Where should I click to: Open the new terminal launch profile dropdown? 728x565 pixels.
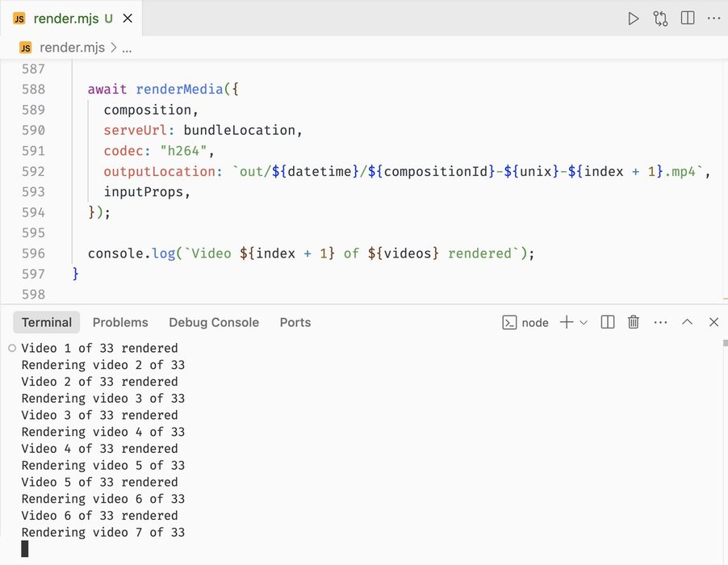coord(584,323)
